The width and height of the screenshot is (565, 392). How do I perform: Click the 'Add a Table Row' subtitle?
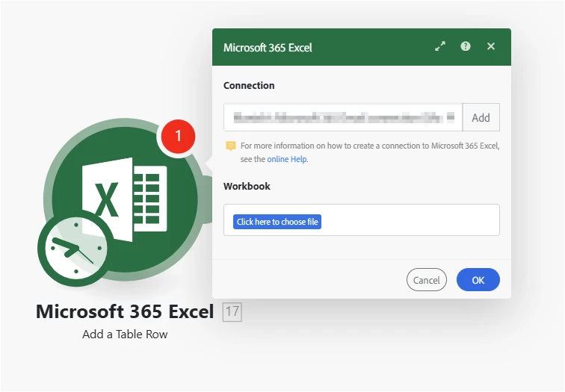(125, 335)
